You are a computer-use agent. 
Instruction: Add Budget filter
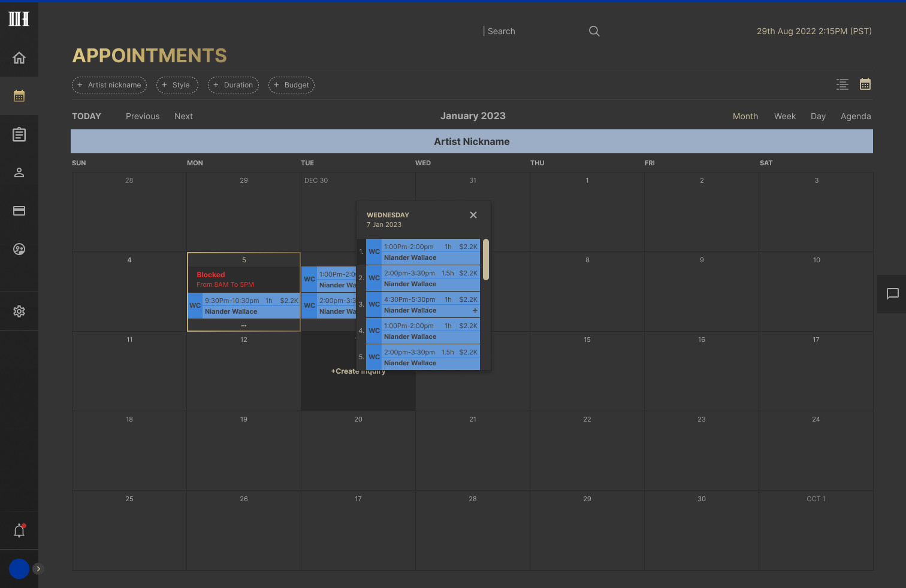coord(292,85)
